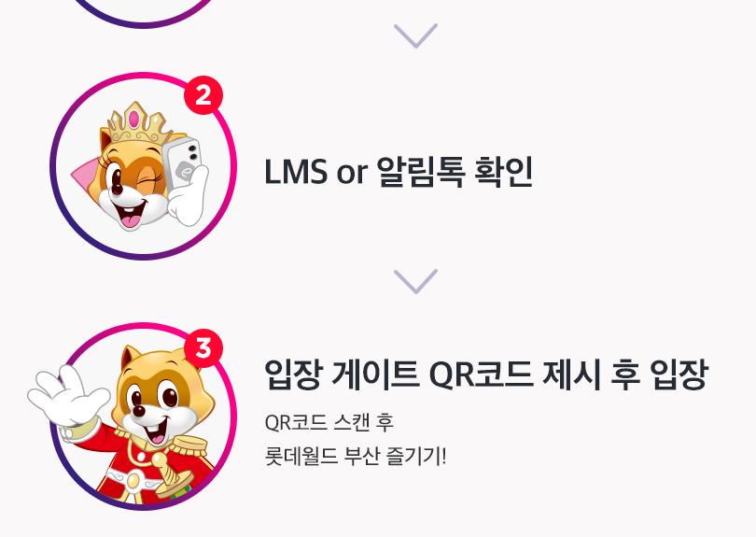Click the pink bow beside the crowned mascot
This screenshot has width=756, height=537.
86,177
